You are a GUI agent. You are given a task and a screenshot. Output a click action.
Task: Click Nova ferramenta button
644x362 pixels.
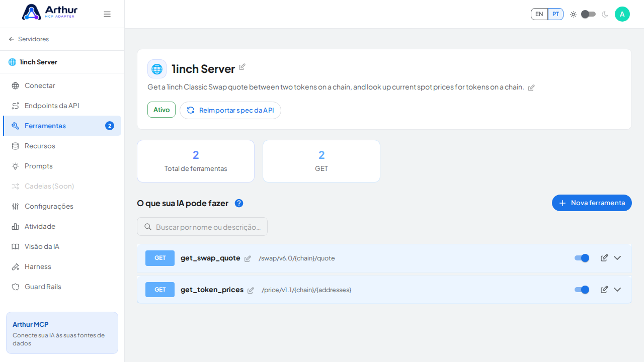pyautogui.click(x=592, y=203)
